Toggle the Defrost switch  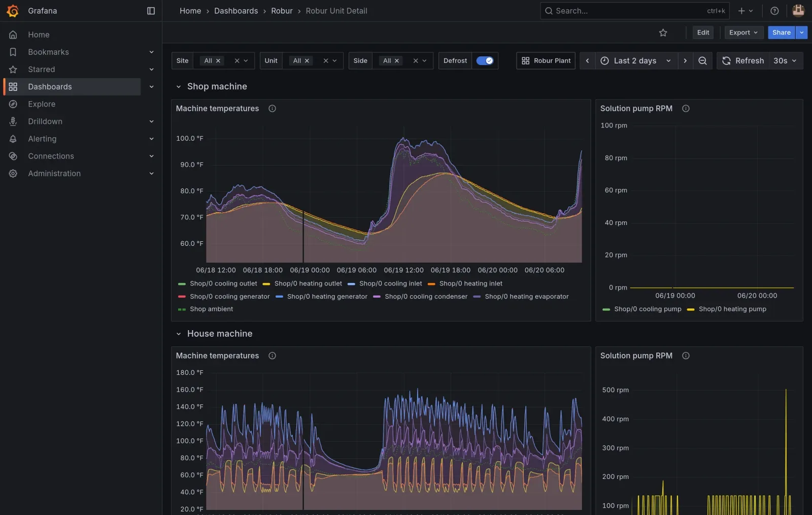(485, 60)
